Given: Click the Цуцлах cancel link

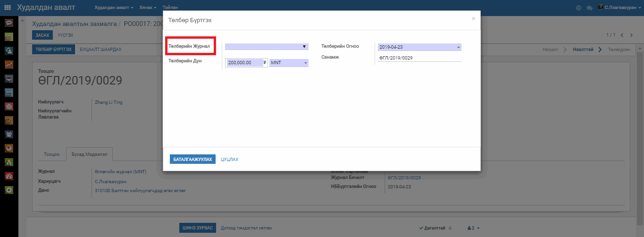Looking at the screenshot, I should pyautogui.click(x=229, y=160).
